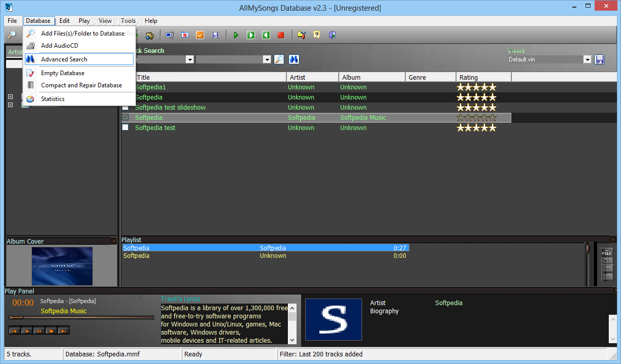Open the first Quick Search field dropdown
The image size is (621, 364).
(x=190, y=59)
